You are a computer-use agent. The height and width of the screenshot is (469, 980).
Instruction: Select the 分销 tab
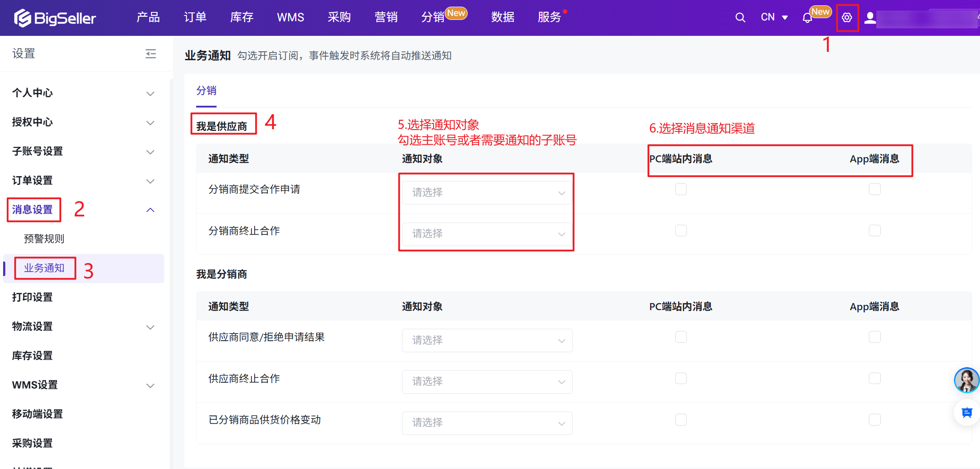point(206,91)
